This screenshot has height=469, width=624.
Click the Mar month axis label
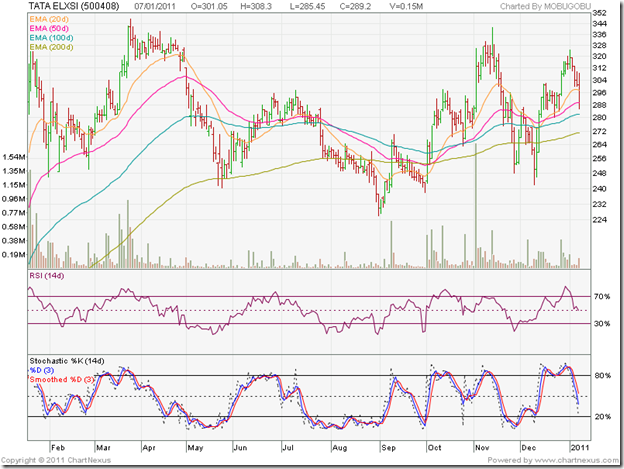pos(103,448)
